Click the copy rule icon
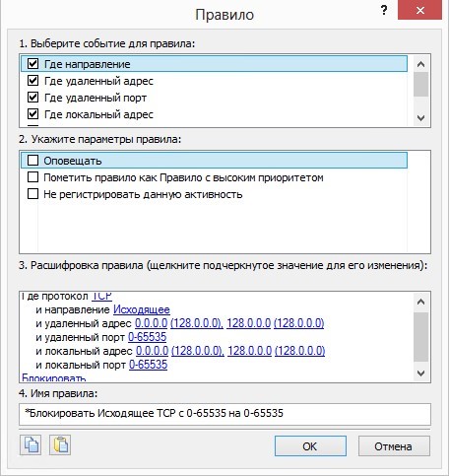The height and width of the screenshot is (476, 449). 31,445
